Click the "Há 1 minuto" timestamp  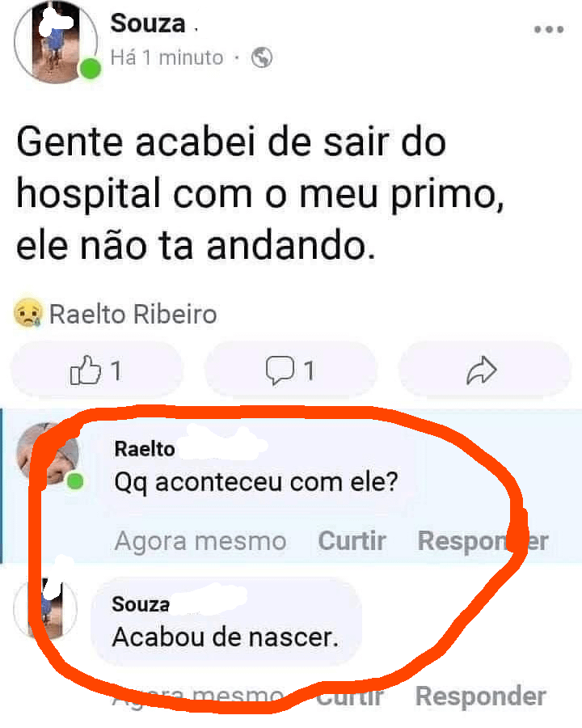(167, 57)
